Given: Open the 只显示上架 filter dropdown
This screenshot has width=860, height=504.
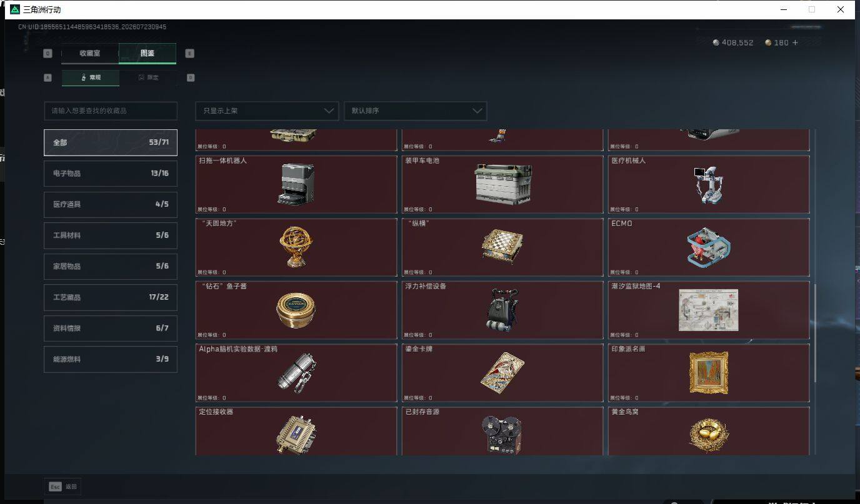Looking at the screenshot, I should pos(267,111).
